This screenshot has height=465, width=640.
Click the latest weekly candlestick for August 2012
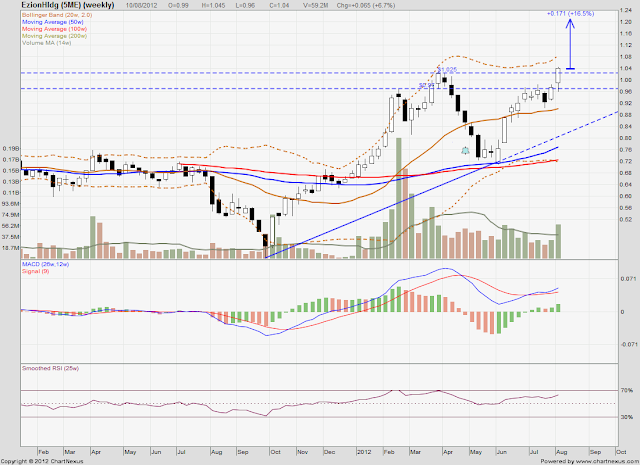coord(558,79)
